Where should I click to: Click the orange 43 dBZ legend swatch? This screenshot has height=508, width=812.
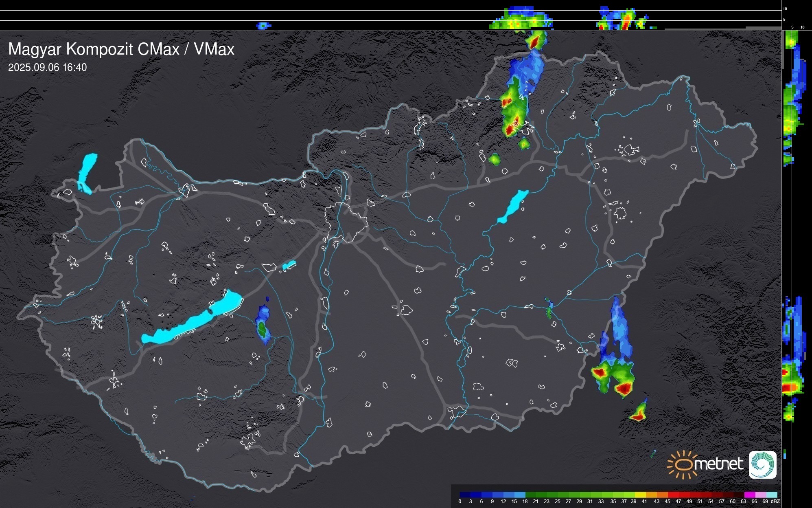(661, 495)
